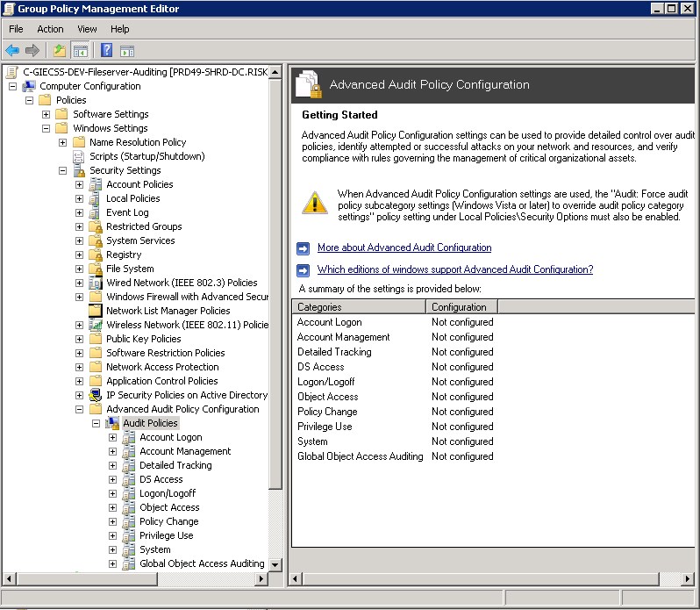Click tree pane horizontal scroll right arrow

[x=261, y=579]
